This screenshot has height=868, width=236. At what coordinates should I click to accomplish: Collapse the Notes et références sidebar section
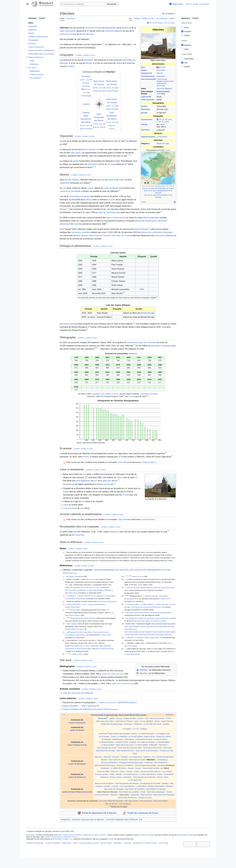[x=27, y=57]
